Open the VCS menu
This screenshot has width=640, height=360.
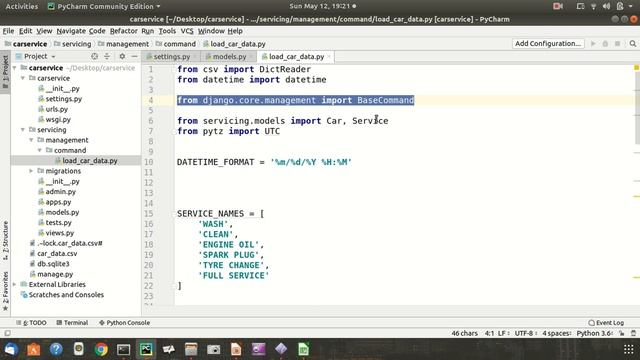(187, 31)
